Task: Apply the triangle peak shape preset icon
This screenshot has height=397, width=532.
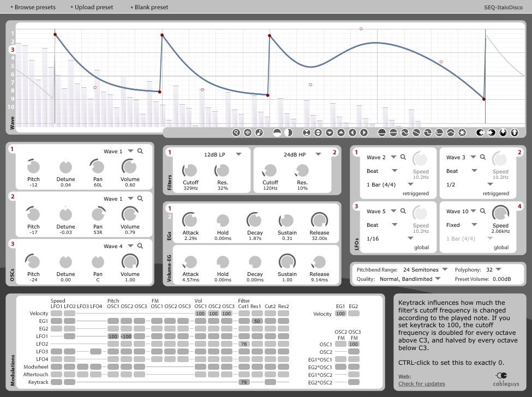Action: [x=451, y=133]
